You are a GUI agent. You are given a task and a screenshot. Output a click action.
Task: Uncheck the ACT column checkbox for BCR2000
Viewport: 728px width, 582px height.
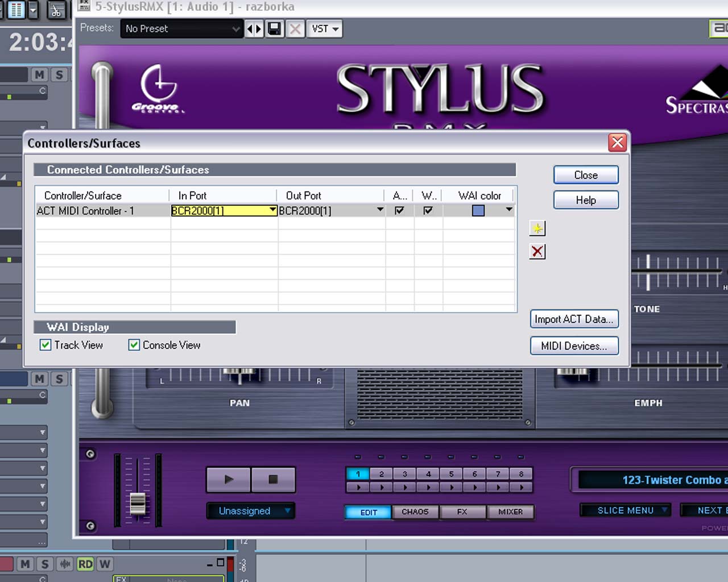pos(399,210)
